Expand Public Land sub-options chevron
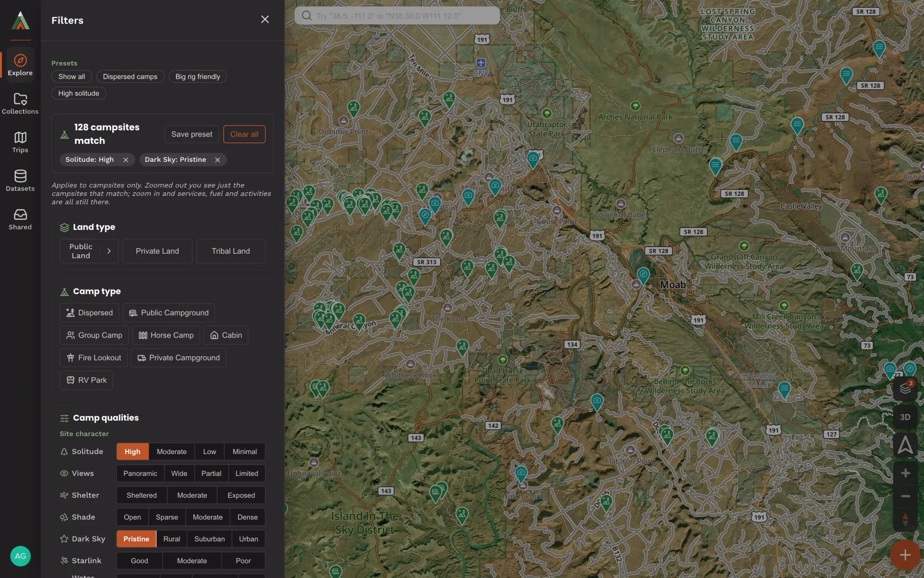Image resolution: width=924 pixels, height=578 pixels. [x=109, y=251]
